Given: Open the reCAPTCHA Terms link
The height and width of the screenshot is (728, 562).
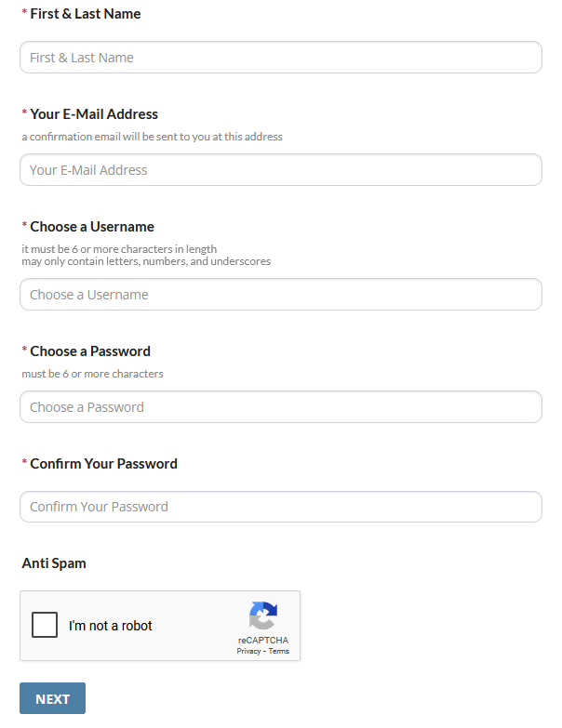Looking at the screenshot, I should tap(279, 652).
